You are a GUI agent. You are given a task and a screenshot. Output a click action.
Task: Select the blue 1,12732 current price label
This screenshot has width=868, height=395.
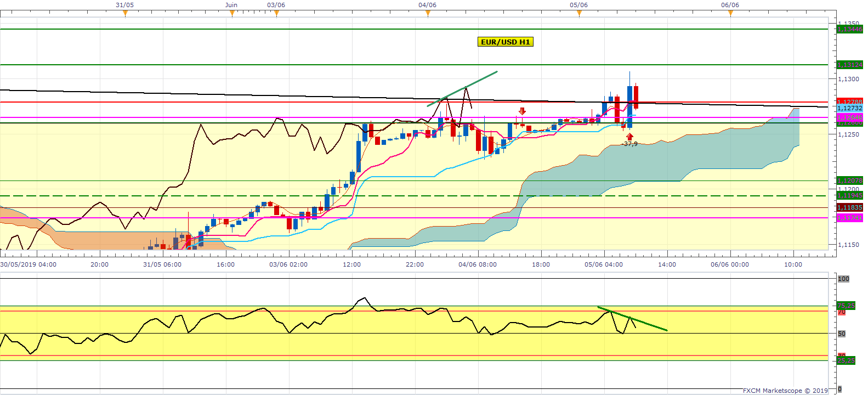(850, 109)
